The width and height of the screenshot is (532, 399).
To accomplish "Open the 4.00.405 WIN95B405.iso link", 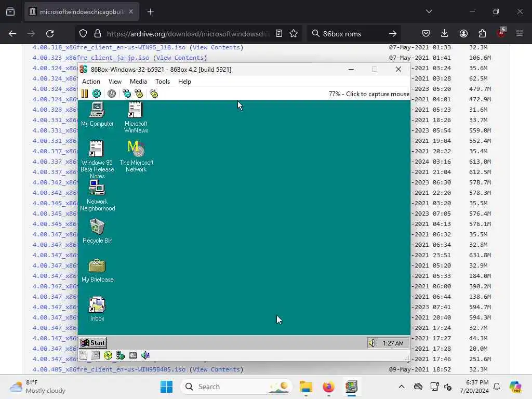I will point(109,369).
